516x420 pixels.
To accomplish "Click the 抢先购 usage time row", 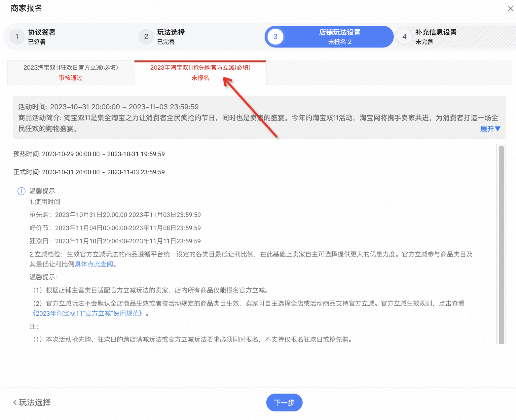I will click(115, 215).
